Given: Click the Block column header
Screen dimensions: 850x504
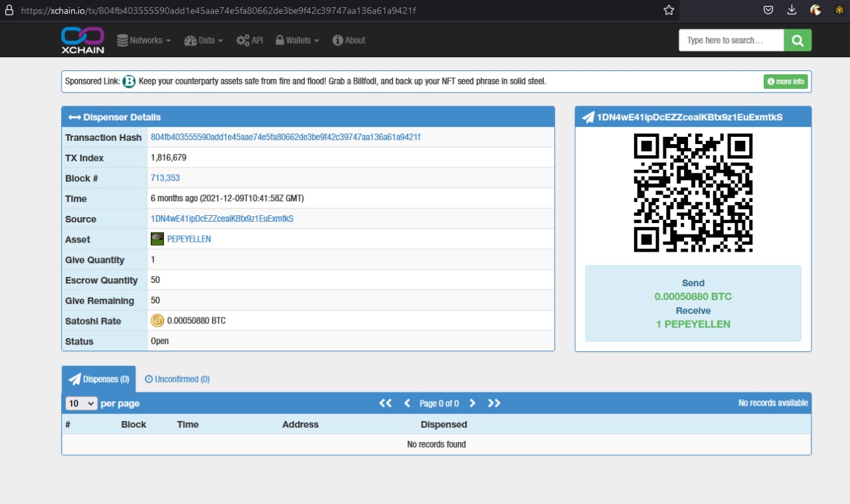Looking at the screenshot, I should [x=133, y=424].
